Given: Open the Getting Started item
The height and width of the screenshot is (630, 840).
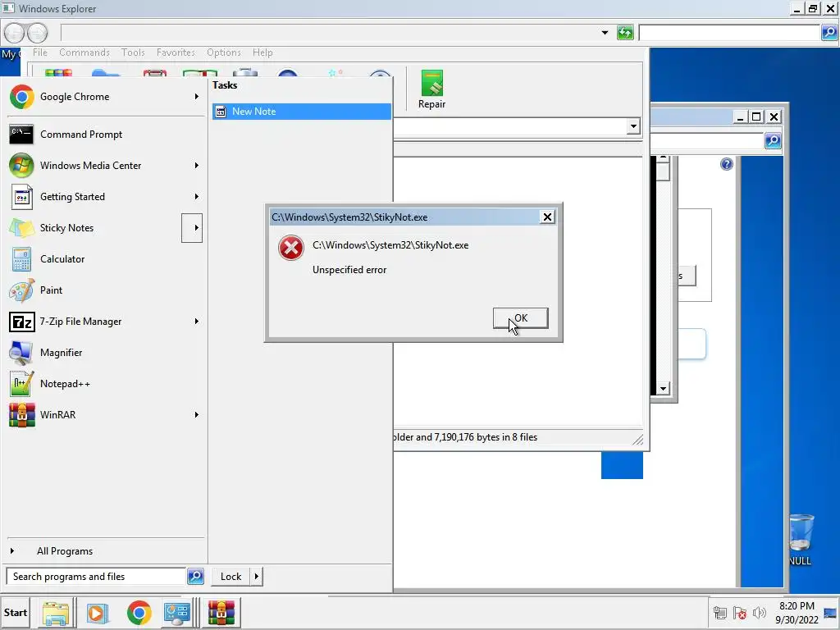Looking at the screenshot, I should coord(72,197).
